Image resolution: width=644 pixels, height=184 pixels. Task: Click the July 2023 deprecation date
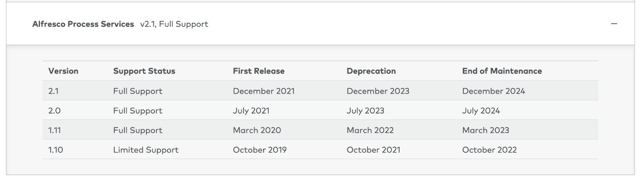point(365,111)
